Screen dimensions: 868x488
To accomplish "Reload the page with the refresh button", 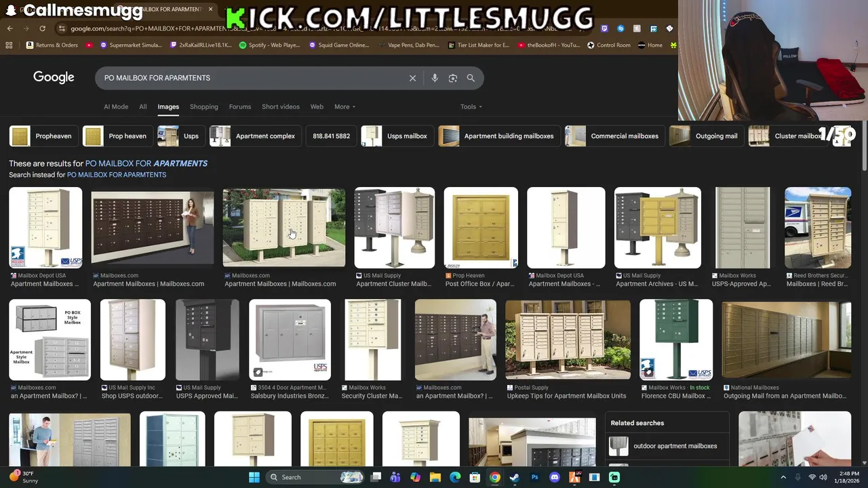I will (42, 28).
